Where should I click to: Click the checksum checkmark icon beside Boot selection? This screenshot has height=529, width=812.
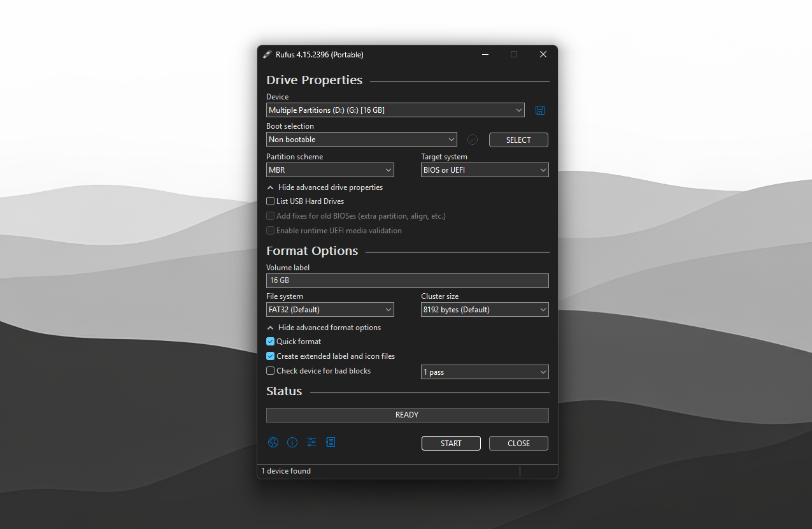click(473, 140)
